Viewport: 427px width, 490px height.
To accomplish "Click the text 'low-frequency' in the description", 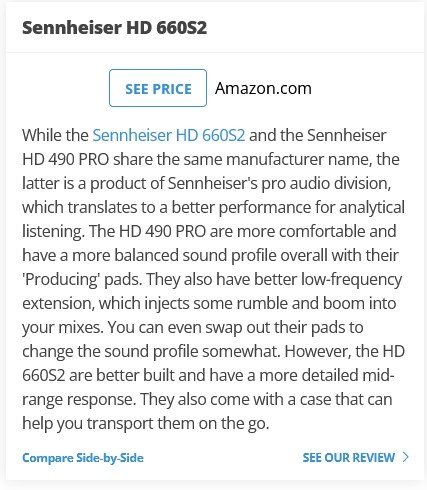I will point(351,279).
